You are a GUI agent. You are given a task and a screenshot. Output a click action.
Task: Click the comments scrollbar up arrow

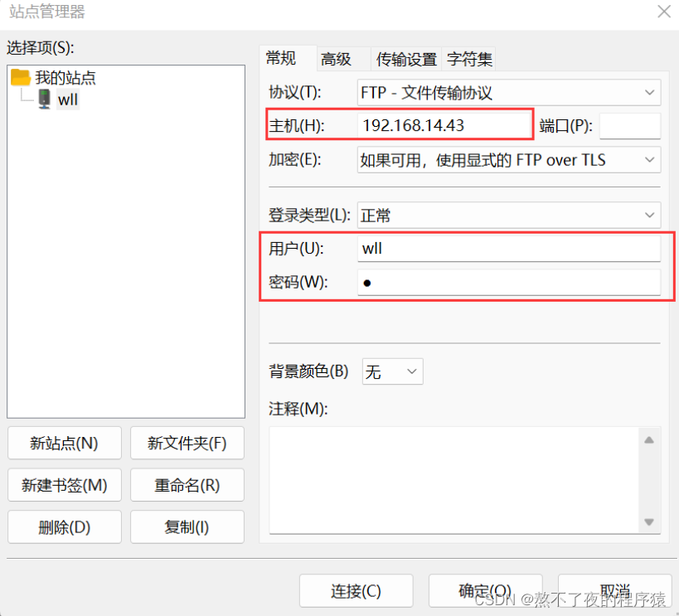[x=648, y=440]
